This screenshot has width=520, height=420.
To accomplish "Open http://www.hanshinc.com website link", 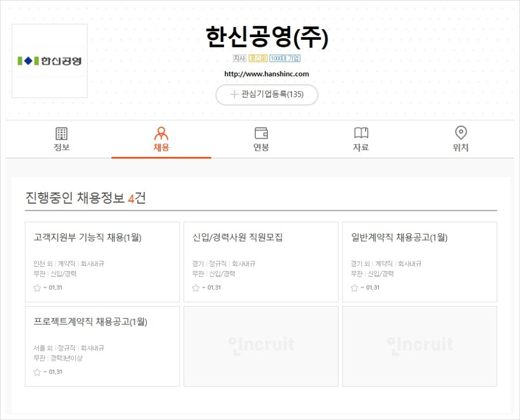I will (266, 74).
